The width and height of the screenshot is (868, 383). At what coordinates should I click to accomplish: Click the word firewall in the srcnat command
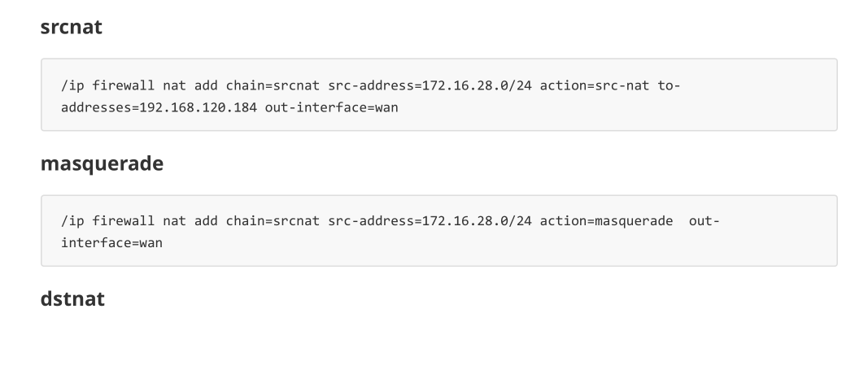pos(124,85)
